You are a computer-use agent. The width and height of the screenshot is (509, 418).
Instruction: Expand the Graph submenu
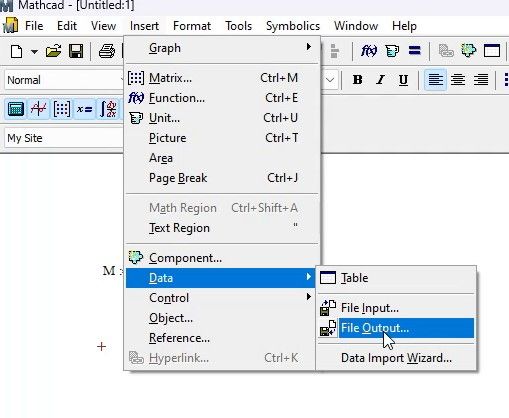pos(220,48)
